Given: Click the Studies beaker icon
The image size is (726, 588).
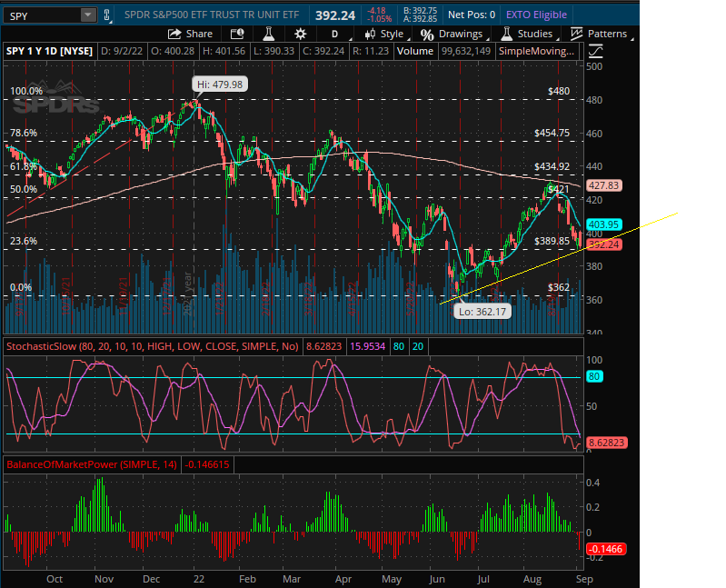Looking at the screenshot, I should (506, 34).
